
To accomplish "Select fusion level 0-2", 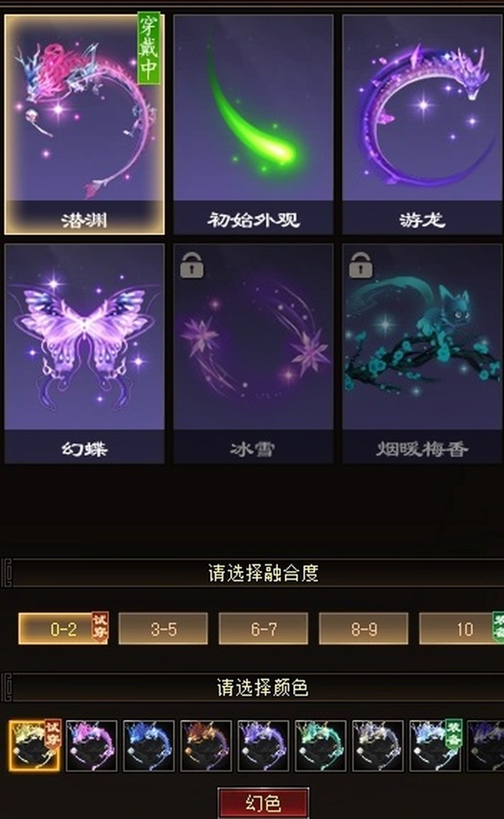I will (63, 629).
